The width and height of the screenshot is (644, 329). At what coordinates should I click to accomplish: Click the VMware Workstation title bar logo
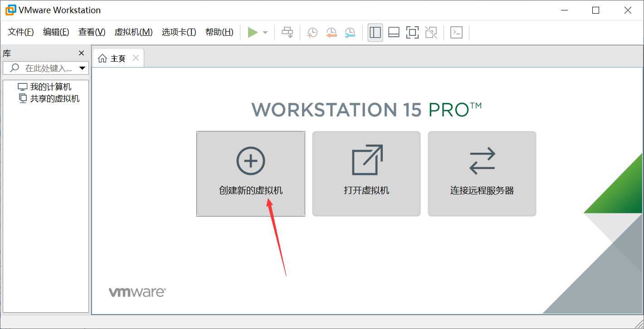coord(10,10)
